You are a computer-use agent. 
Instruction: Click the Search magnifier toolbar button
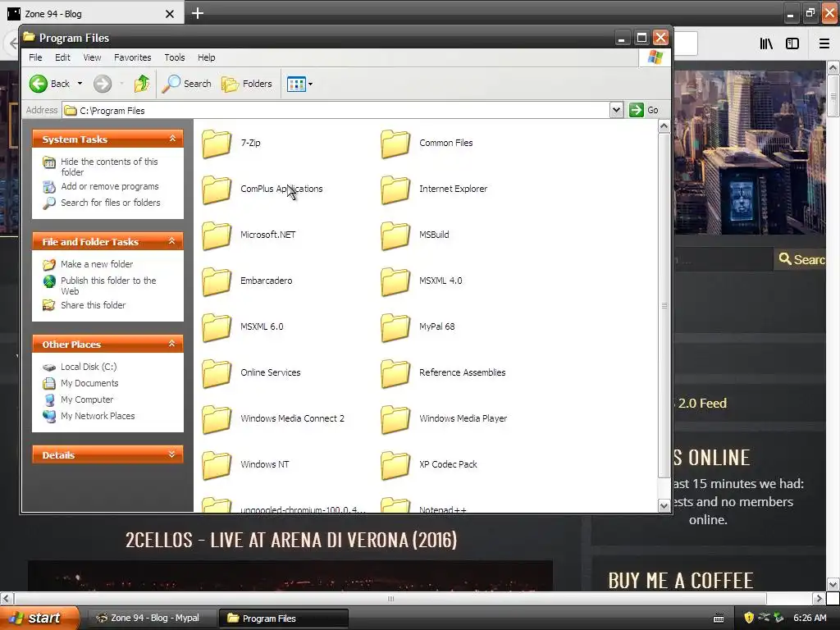(x=186, y=84)
